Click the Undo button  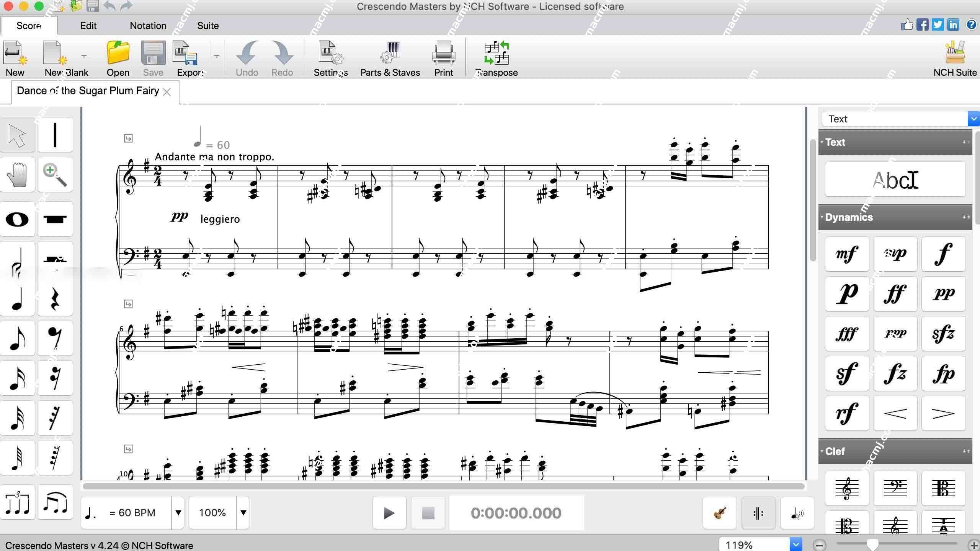(247, 58)
